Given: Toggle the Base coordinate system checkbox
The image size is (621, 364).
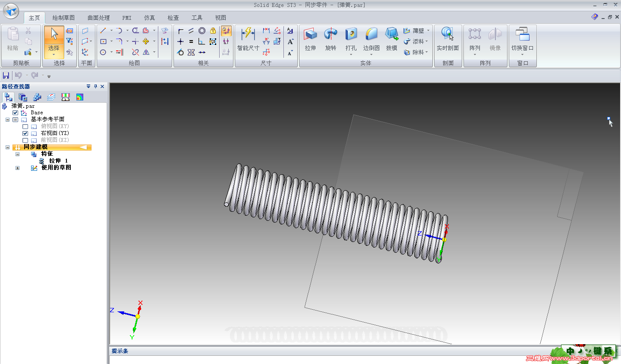Looking at the screenshot, I should tap(16, 113).
